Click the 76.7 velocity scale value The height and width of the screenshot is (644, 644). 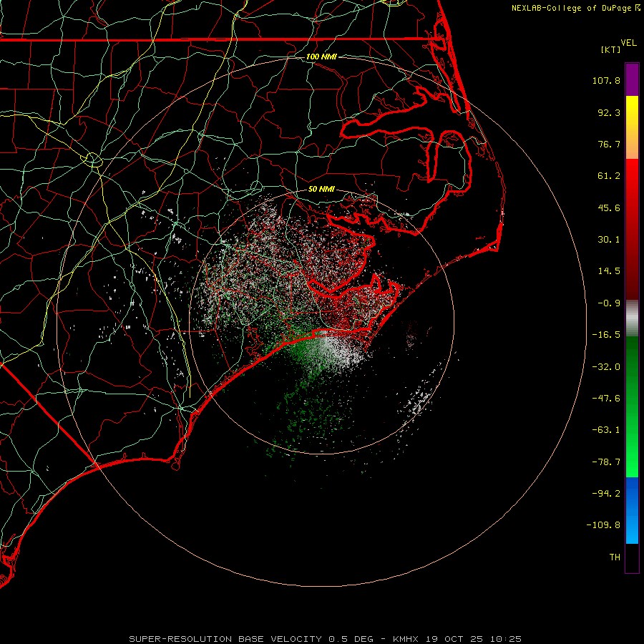pos(609,144)
